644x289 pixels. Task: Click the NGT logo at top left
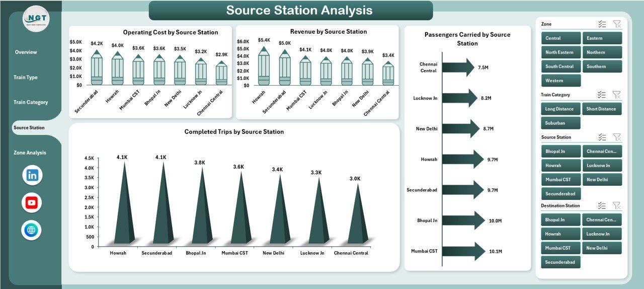36,19
